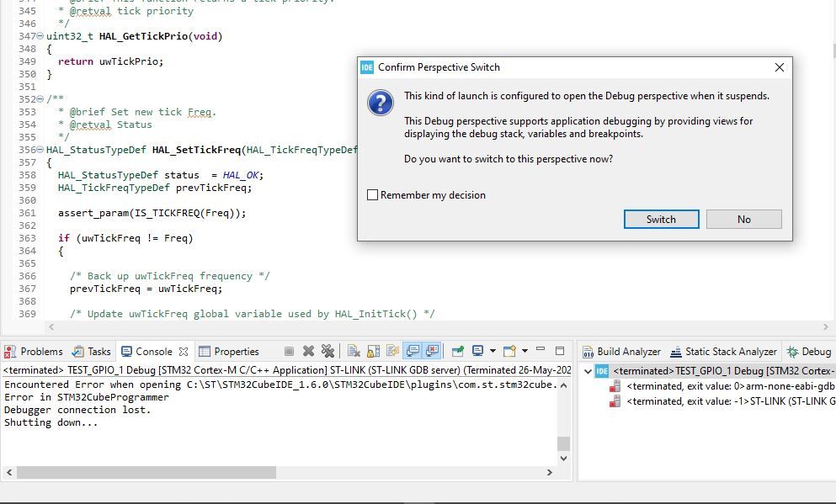Click icon beside arm-none-eabi-gdb entry
Image resolution: width=836 pixels, height=504 pixels.
pyautogui.click(x=615, y=385)
